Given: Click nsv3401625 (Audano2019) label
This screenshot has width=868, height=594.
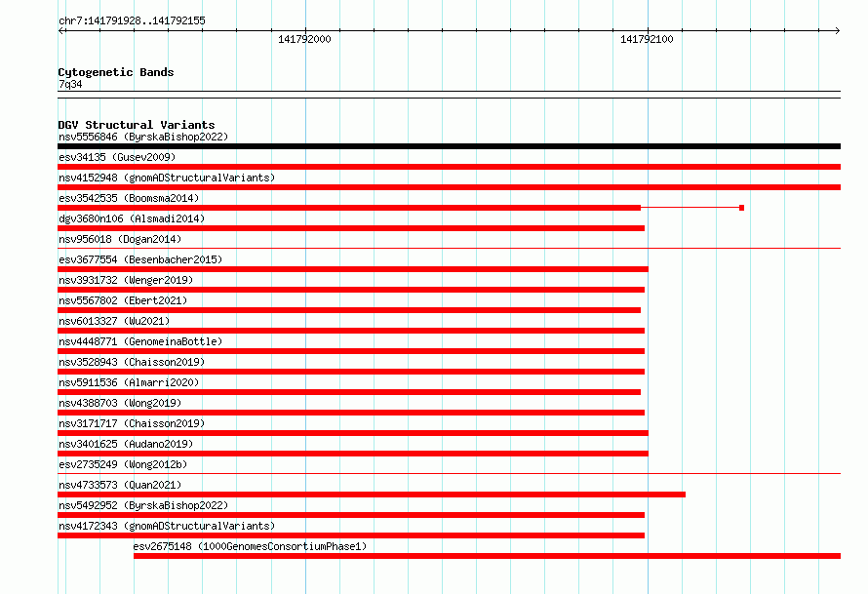Looking at the screenshot, I should coord(126,444).
